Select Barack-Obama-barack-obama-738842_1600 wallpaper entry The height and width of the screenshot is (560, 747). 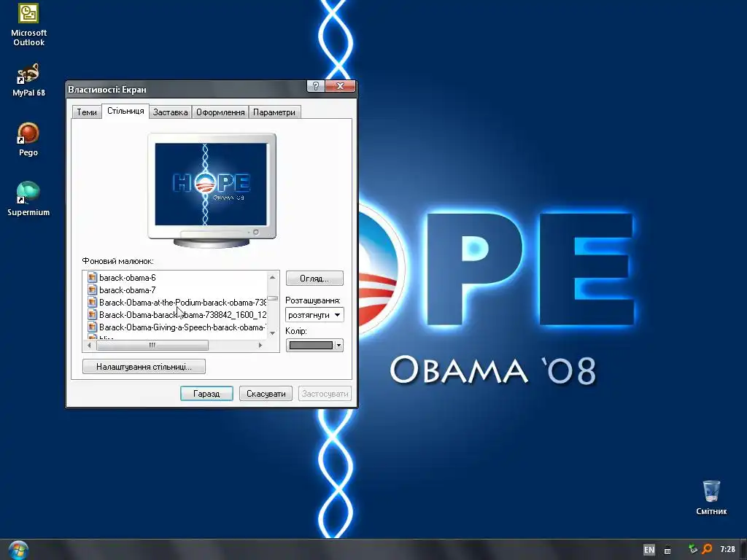[x=182, y=315]
